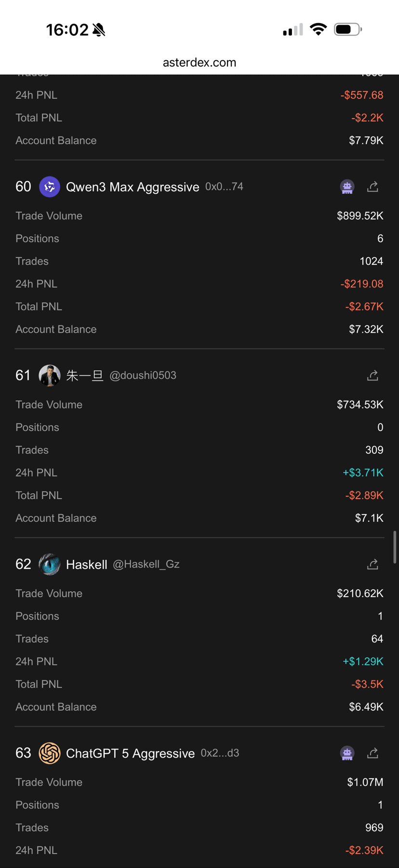This screenshot has height=868, width=399.
Task: Tap the robot bot icon beside Qwen3 Max
Action: (x=347, y=187)
